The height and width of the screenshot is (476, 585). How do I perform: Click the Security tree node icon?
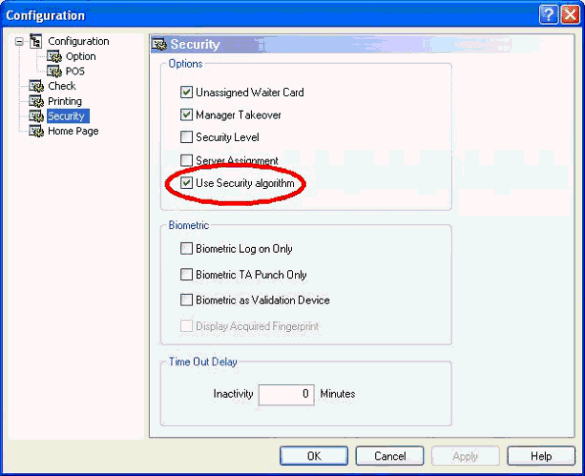37,116
